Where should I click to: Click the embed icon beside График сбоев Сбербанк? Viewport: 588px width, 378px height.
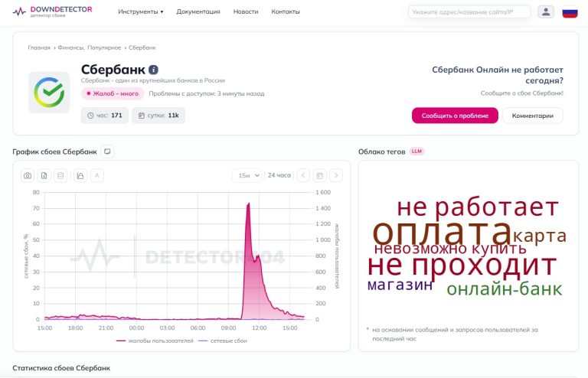(107, 152)
